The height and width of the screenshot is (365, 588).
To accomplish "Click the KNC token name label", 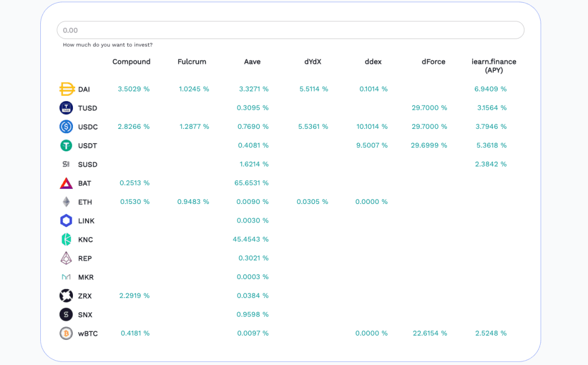I will 85,239.
